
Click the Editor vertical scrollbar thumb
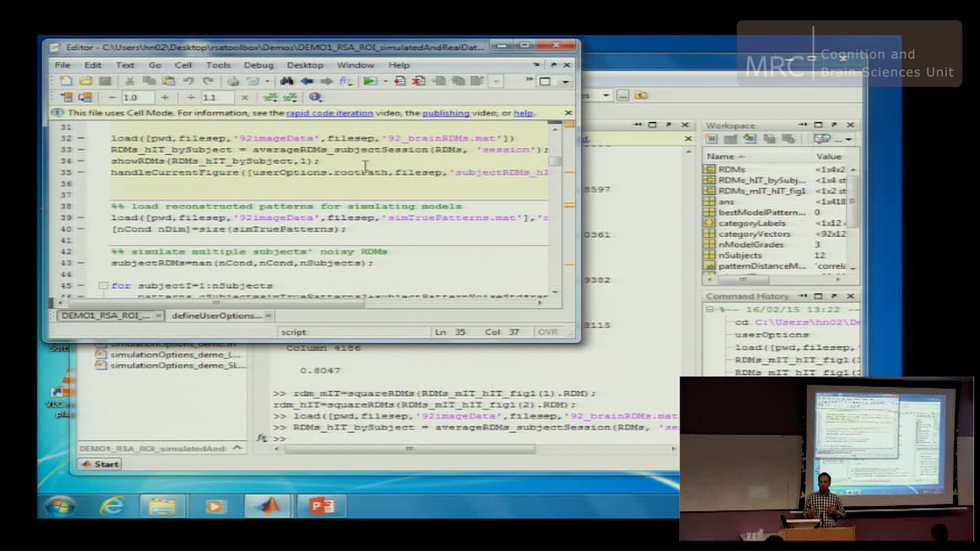554,161
